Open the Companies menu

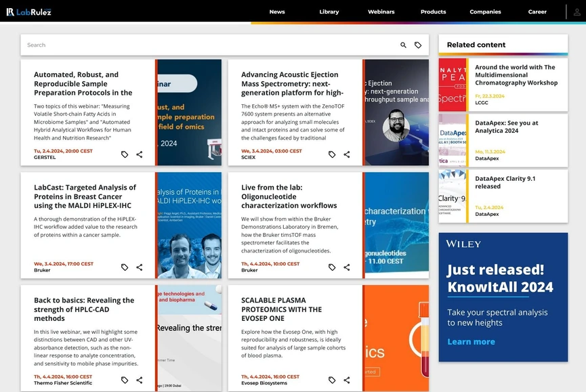[485, 12]
